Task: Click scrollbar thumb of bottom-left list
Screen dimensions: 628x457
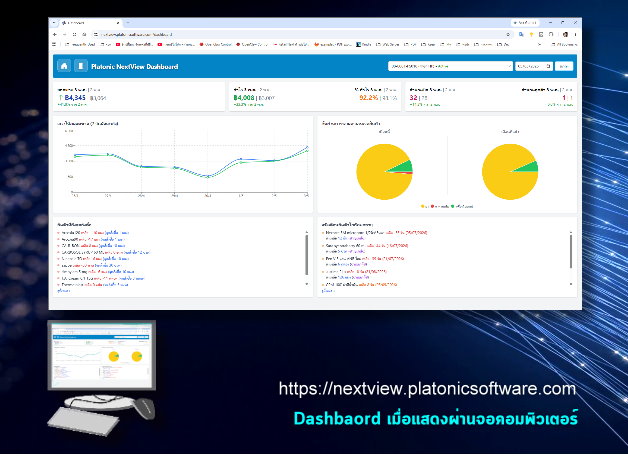Action: 307,255
